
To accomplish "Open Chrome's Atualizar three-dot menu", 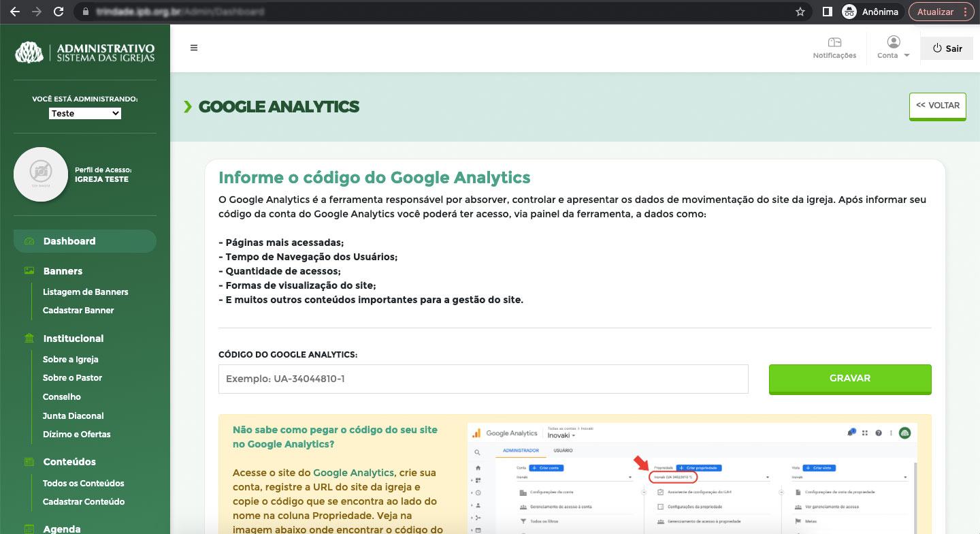I will [964, 12].
